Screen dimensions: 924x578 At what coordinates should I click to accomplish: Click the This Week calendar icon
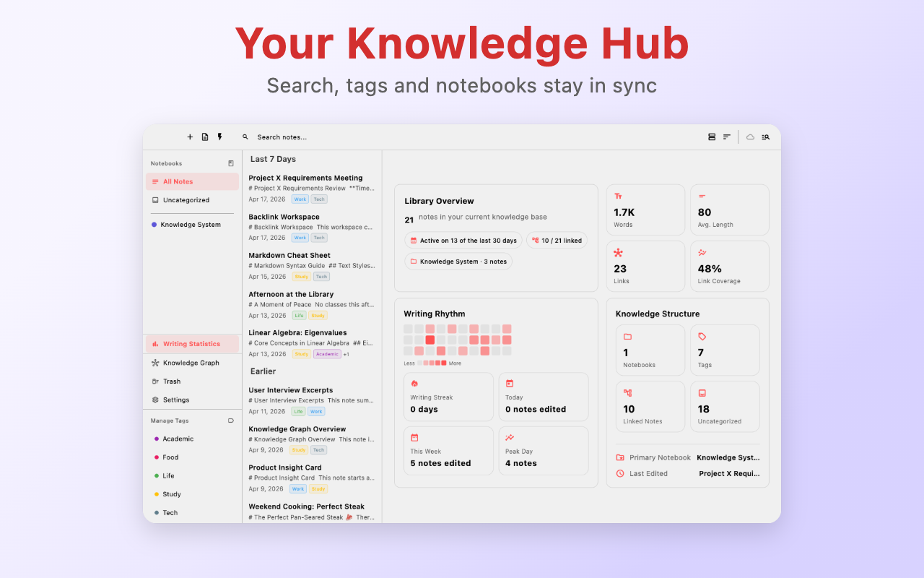coord(414,437)
